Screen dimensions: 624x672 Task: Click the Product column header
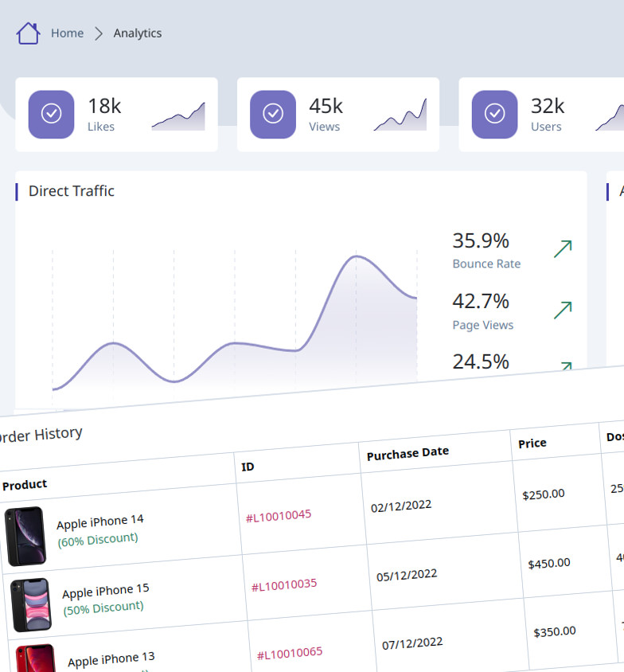[x=25, y=485]
